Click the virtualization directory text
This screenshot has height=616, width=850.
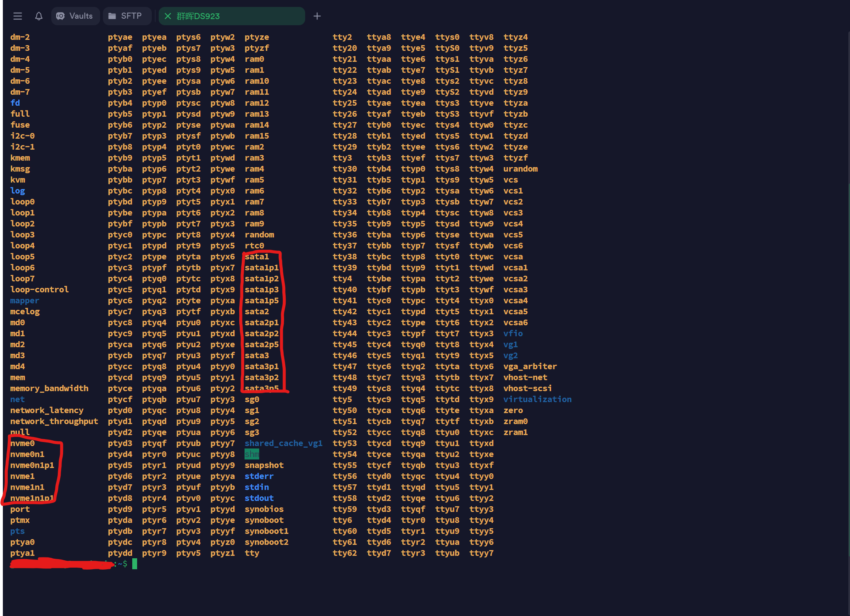[x=537, y=399]
